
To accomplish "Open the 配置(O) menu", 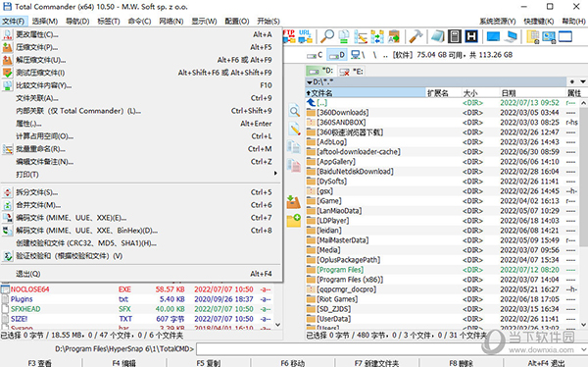I will point(237,21).
